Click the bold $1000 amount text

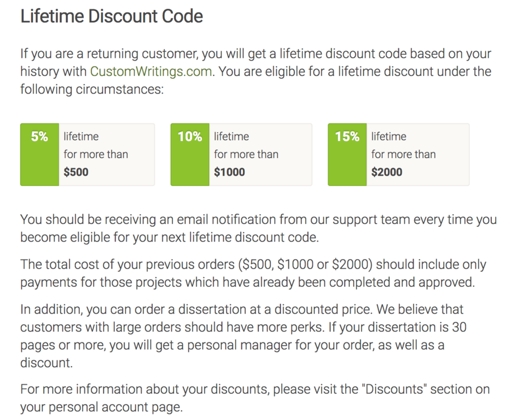[x=229, y=172]
